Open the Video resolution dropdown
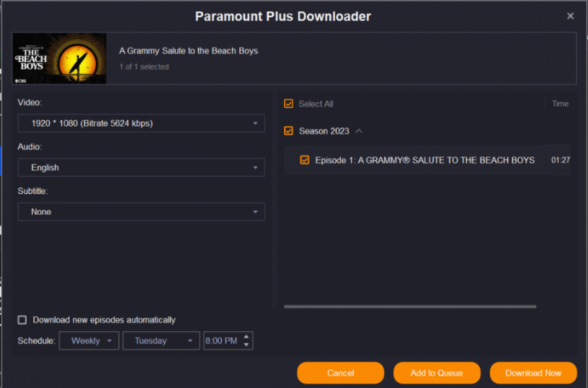The height and width of the screenshot is (388, 588). 141,123
